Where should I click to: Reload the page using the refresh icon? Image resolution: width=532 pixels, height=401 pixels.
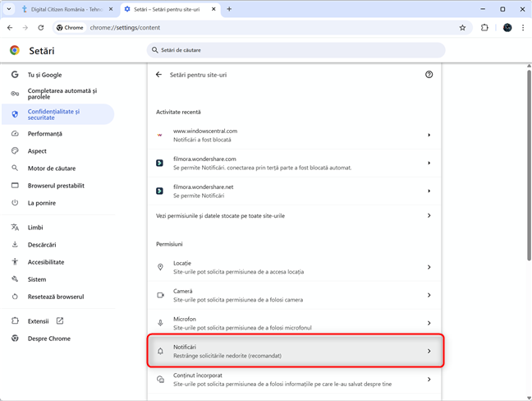tap(41, 27)
